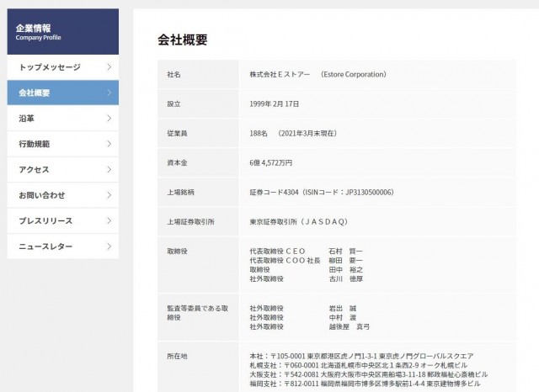Click the 代表取締役 CEO line
The image size is (539, 392).
pyautogui.click(x=306, y=252)
